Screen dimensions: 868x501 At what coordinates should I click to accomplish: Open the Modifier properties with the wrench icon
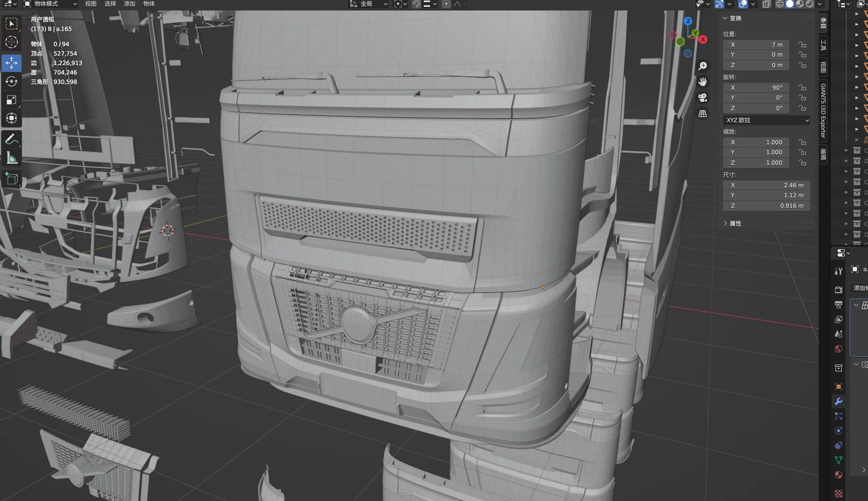[838, 401]
